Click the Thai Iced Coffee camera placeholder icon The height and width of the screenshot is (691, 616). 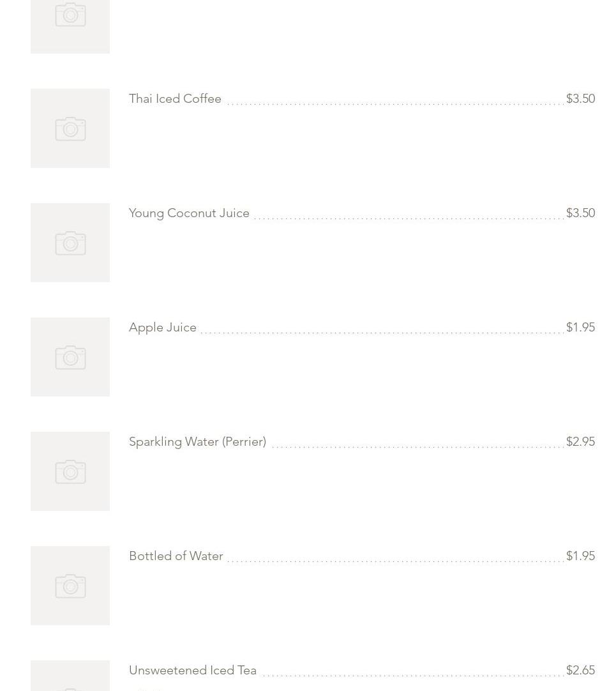click(70, 129)
